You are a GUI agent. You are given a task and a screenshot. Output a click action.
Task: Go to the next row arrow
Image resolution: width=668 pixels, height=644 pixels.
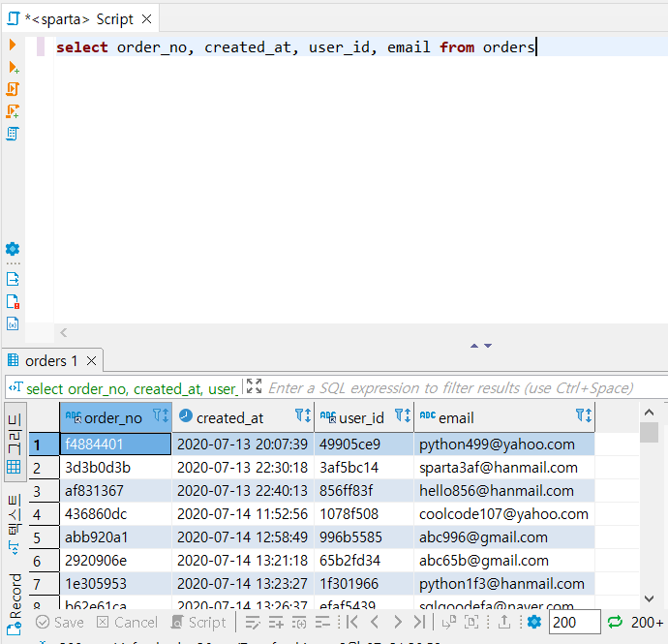(398, 623)
